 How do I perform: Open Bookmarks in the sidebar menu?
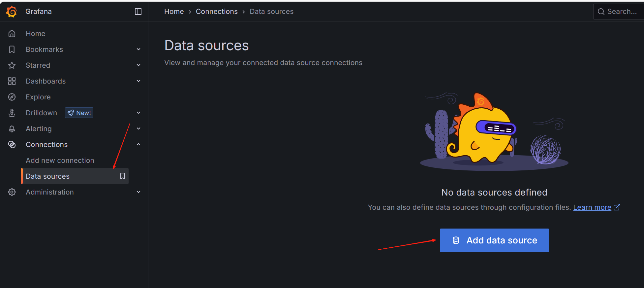(45, 50)
